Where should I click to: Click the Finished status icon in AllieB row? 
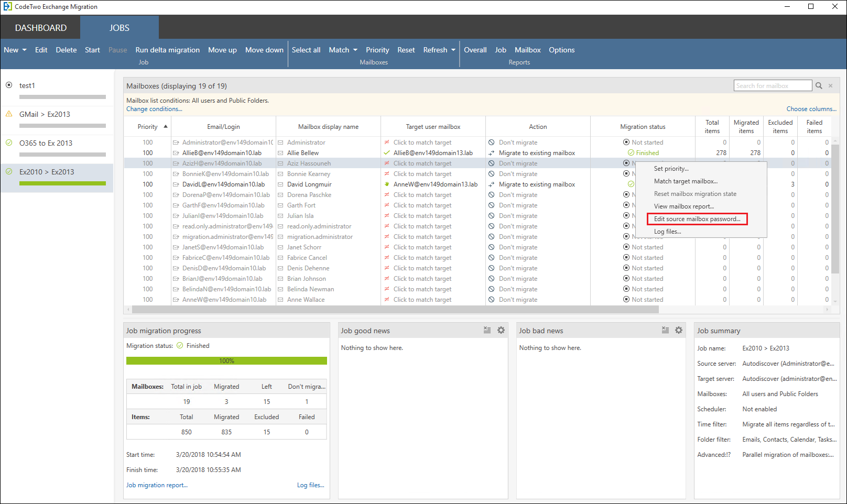[x=631, y=153]
